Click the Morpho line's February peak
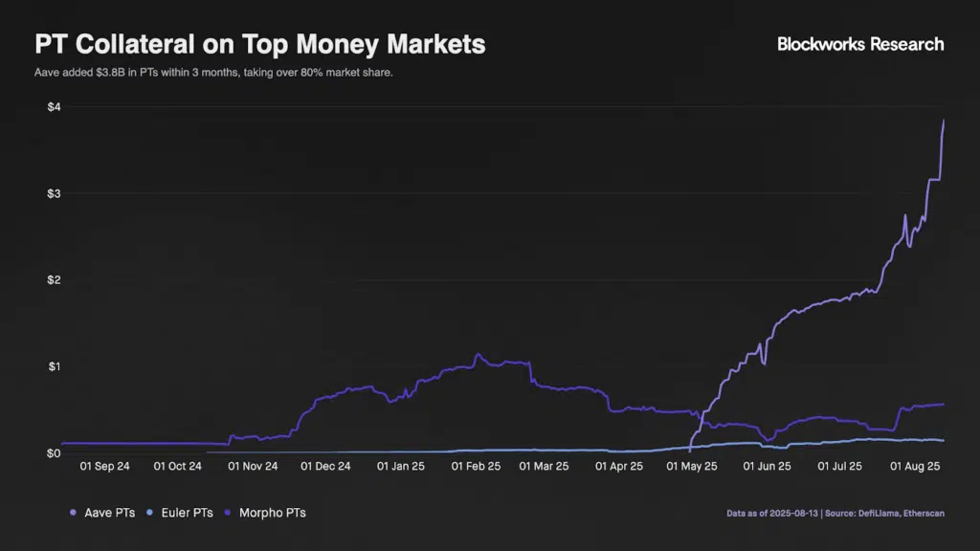Screen dimensions: 980x551 pyautogui.click(x=477, y=353)
